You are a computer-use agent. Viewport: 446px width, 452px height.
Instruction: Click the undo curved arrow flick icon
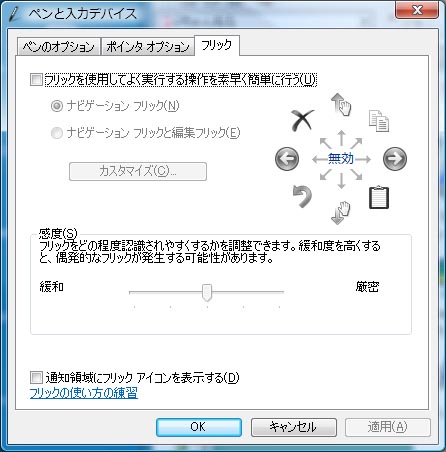coord(302,196)
